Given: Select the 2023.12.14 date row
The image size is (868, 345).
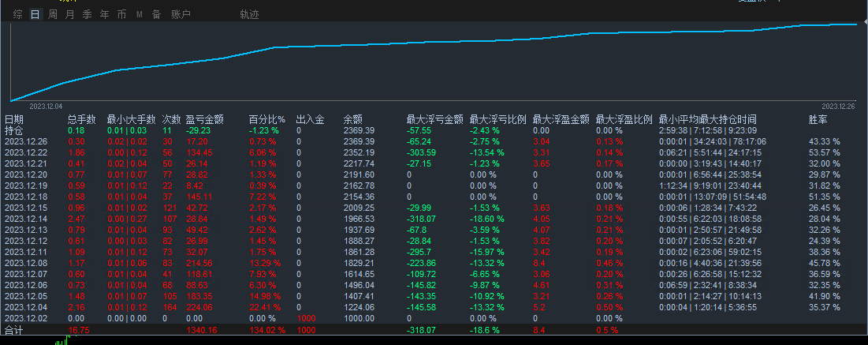Looking at the screenshot, I should pyautogui.click(x=26, y=218).
